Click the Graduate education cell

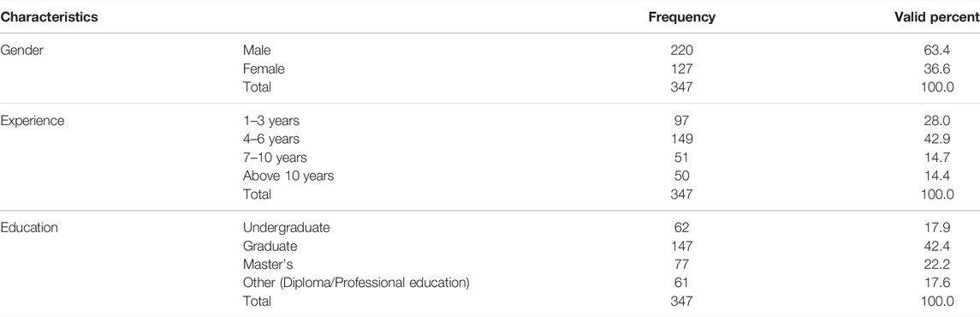[270, 247]
